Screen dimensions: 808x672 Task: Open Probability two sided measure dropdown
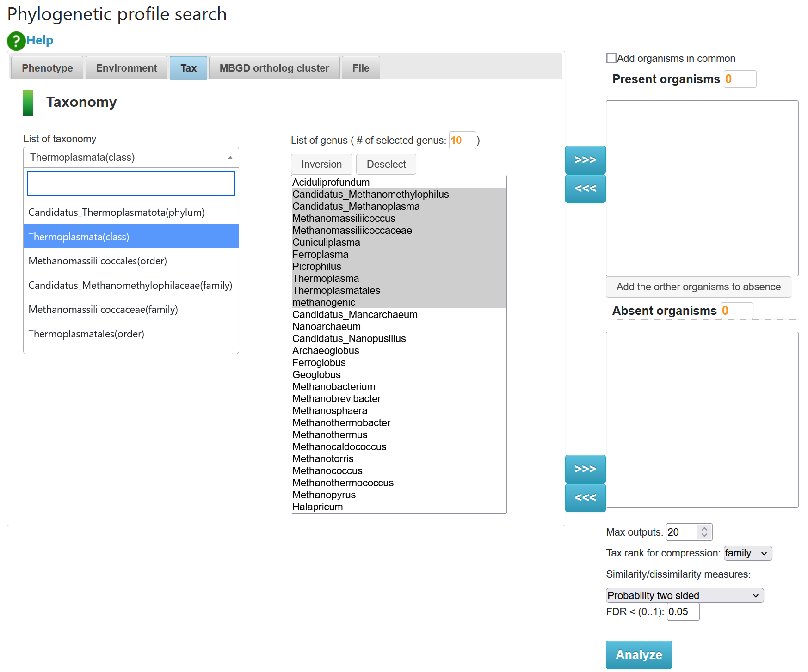(x=684, y=595)
